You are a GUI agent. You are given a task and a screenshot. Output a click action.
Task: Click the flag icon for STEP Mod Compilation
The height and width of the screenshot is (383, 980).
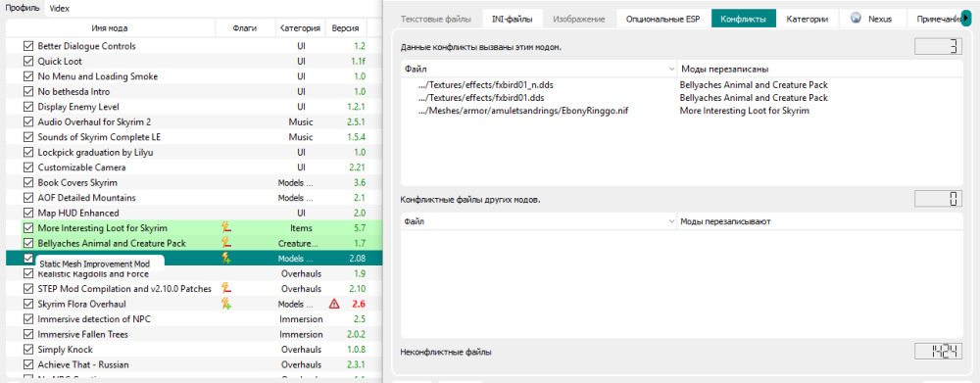coord(226,289)
